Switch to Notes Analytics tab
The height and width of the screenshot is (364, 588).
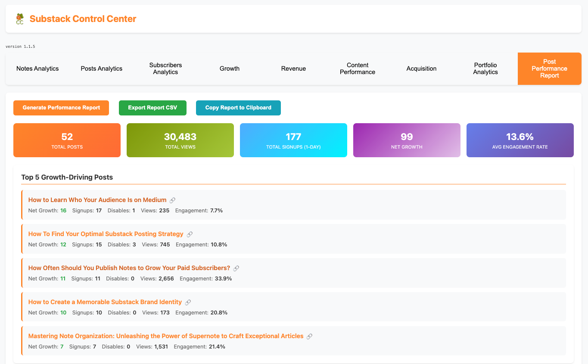[37, 68]
